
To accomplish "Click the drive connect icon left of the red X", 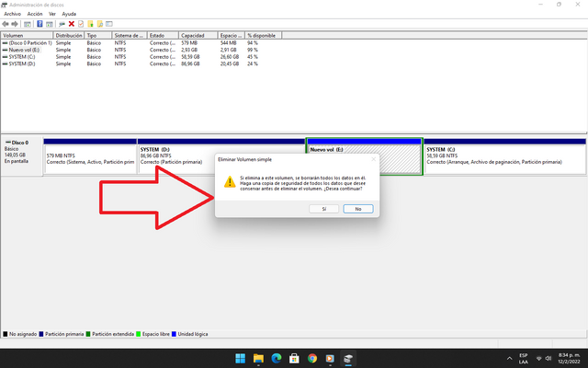I will point(62,24).
